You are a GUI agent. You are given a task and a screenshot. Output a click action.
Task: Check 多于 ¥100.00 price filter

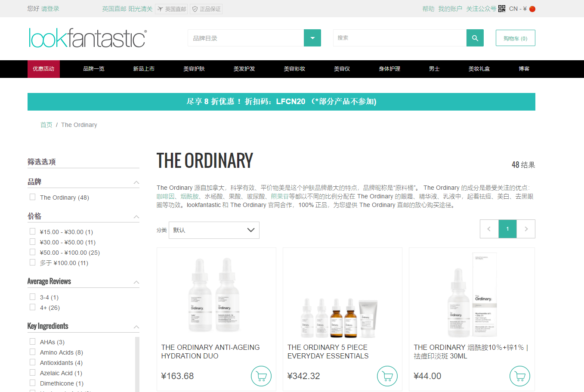point(32,262)
